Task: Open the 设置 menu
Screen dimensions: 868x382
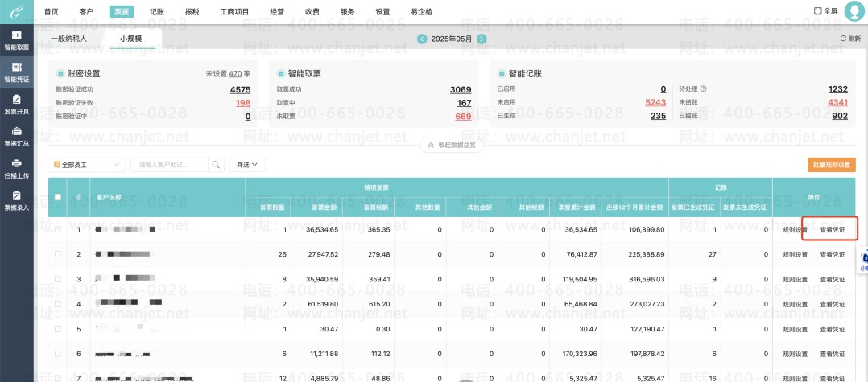Action: [382, 11]
